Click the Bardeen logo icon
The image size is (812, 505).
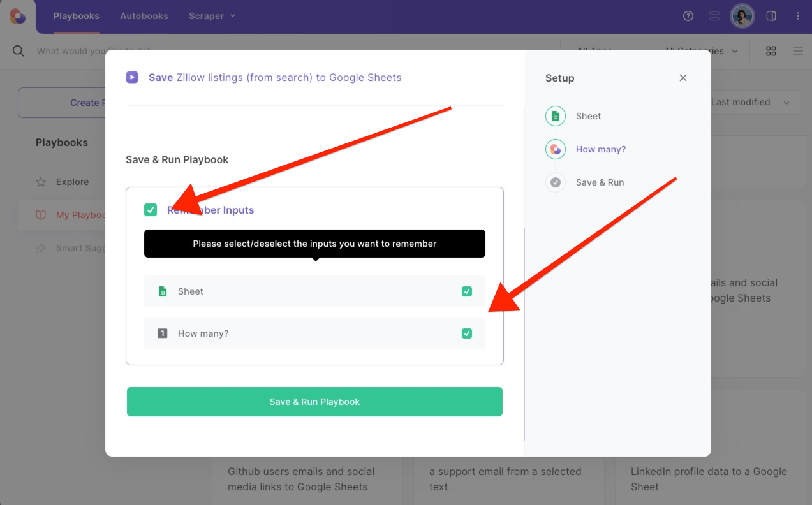pyautogui.click(x=18, y=16)
